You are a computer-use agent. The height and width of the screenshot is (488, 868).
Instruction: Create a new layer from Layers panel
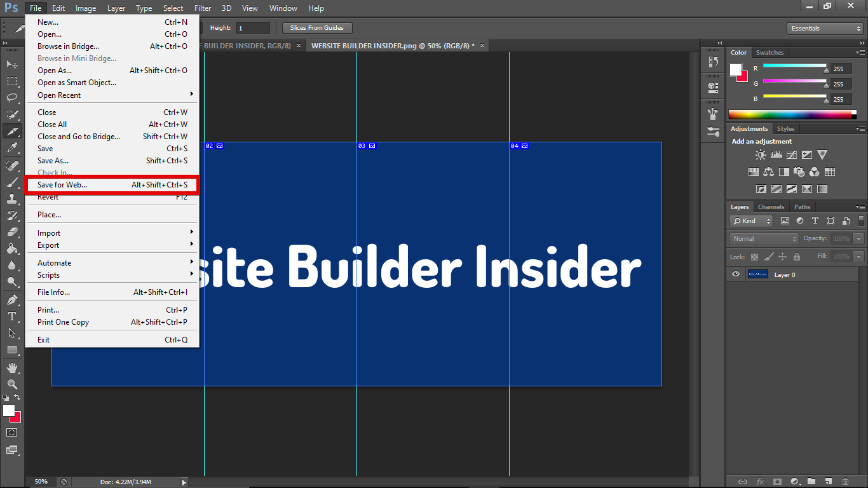(828, 482)
